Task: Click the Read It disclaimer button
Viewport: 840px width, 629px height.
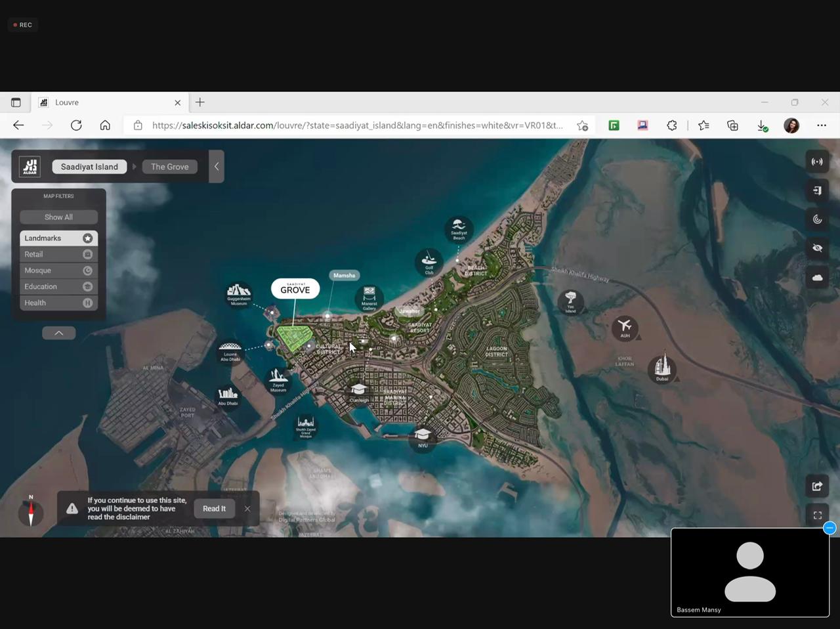Action: [x=214, y=509]
